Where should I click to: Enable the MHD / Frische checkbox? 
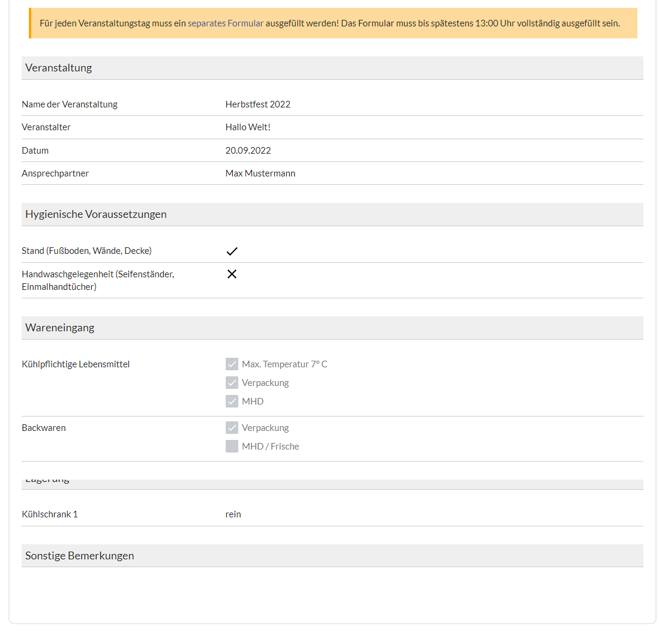(x=232, y=446)
